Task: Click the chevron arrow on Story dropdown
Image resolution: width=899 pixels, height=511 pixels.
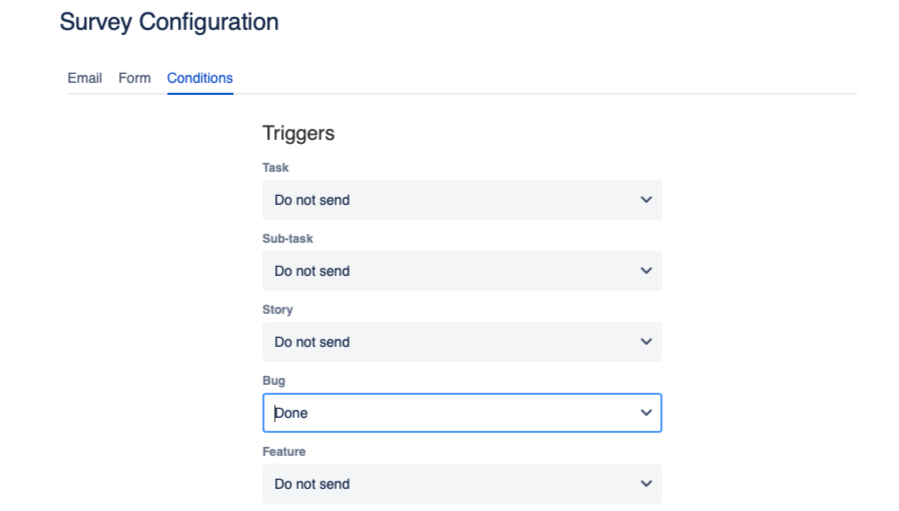Action: coord(646,342)
